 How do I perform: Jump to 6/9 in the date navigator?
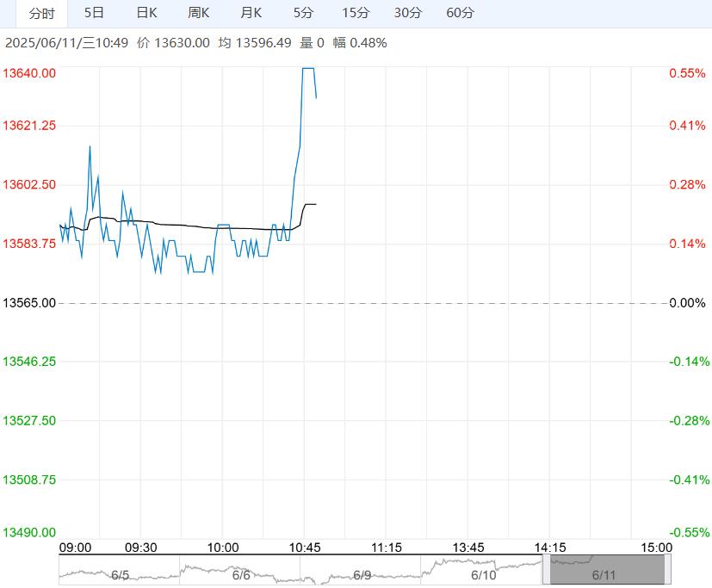pos(362,574)
